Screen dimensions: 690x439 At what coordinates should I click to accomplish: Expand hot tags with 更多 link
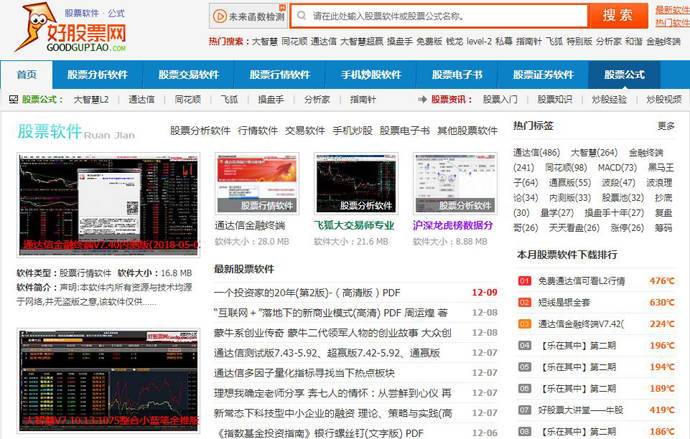[x=666, y=126]
